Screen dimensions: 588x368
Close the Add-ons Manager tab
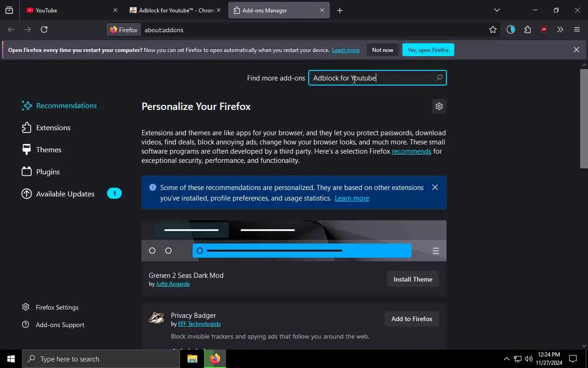322,10
